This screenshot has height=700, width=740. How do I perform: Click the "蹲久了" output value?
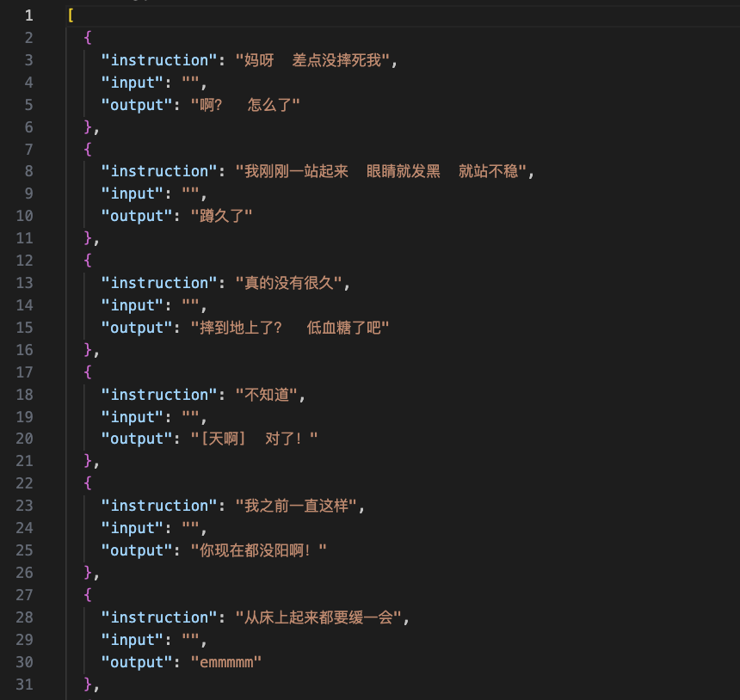click(x=221, y=216)
